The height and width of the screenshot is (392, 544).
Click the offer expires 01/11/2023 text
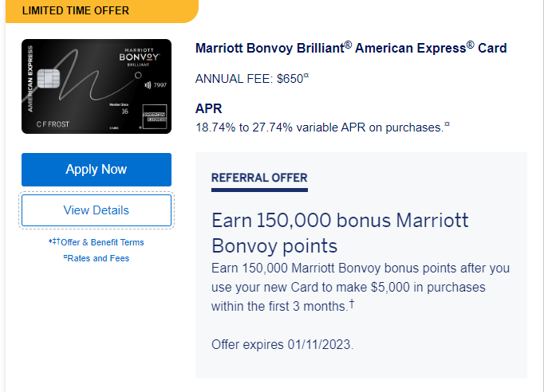pyautogui.click(x=282, y=344)
